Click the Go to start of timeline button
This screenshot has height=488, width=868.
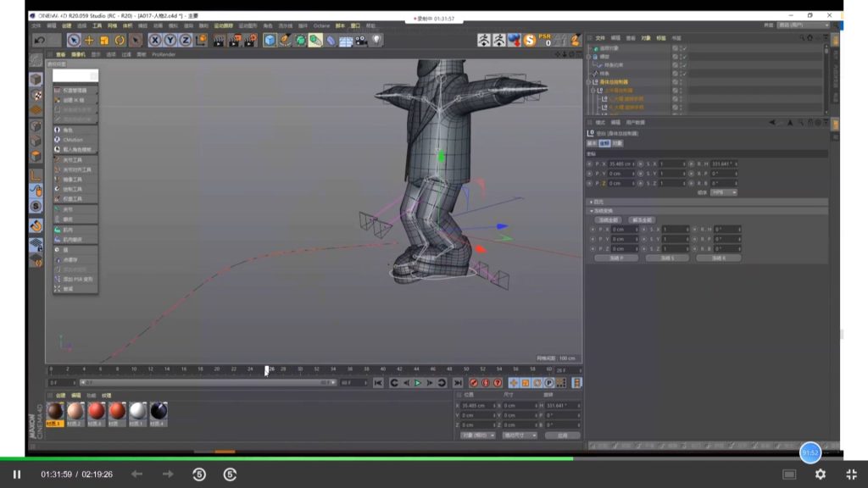(x=378, y=383)
